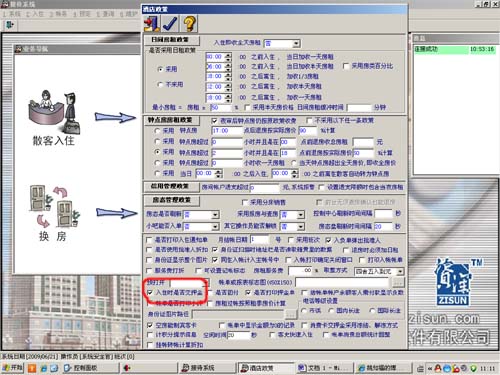The image size is (500, 375).
Task: Click the exit door icon in dialog toolbar
Action: click(152, 24)
